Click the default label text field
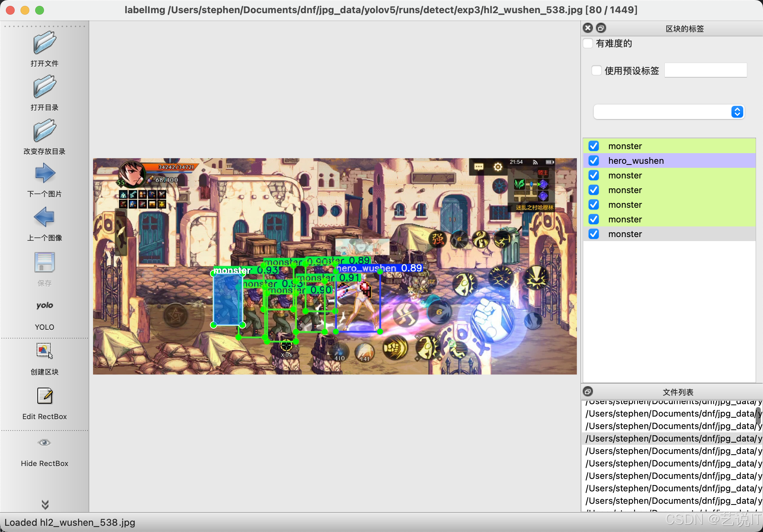 point(705,70)
